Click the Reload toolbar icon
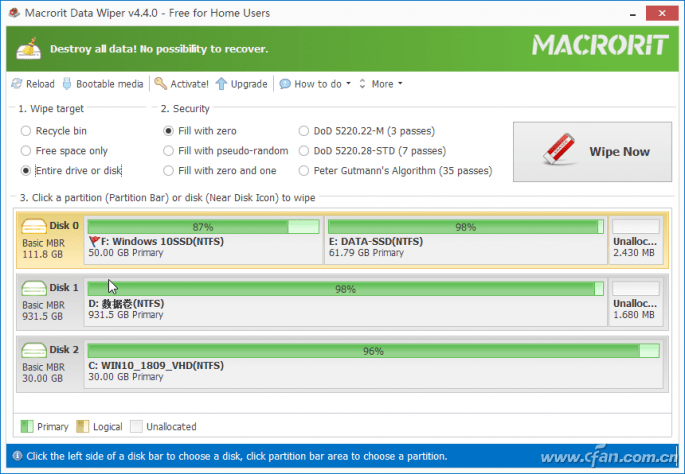685x474 pixels. point(17,84)
